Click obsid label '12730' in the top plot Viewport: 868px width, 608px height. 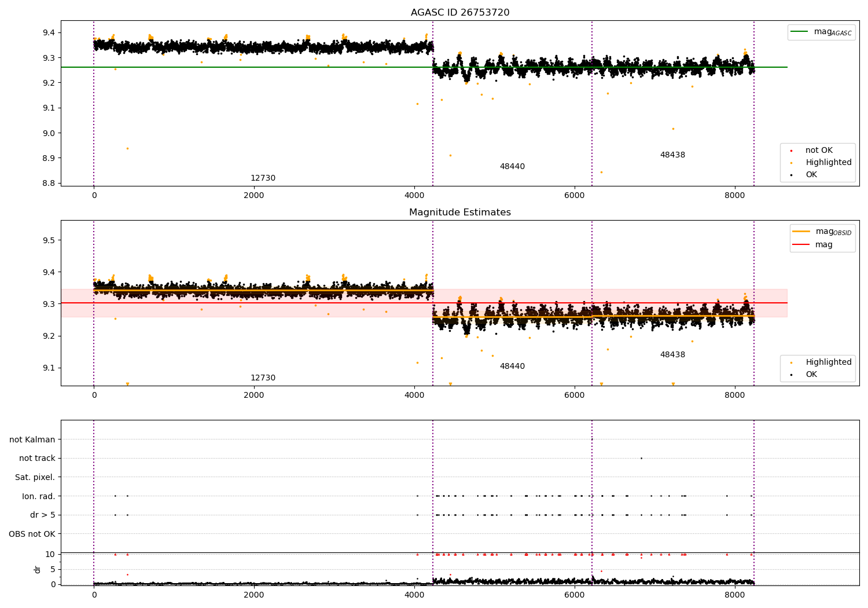click(263, 178)
